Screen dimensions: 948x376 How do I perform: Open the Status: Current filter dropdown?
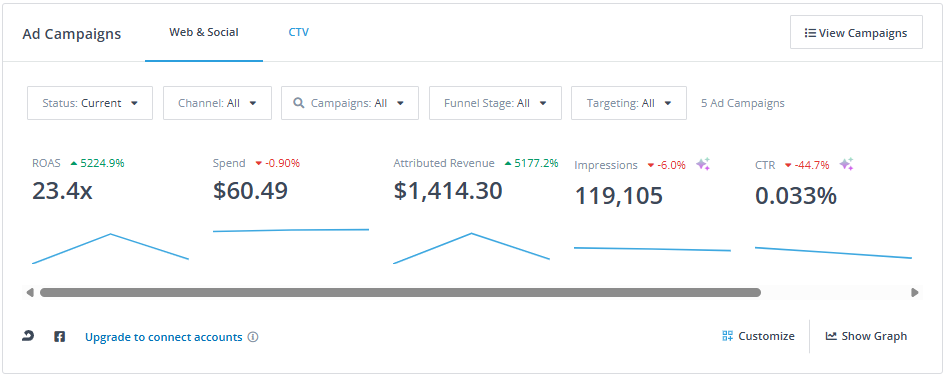pyautogui.click(x=90, y=103)
